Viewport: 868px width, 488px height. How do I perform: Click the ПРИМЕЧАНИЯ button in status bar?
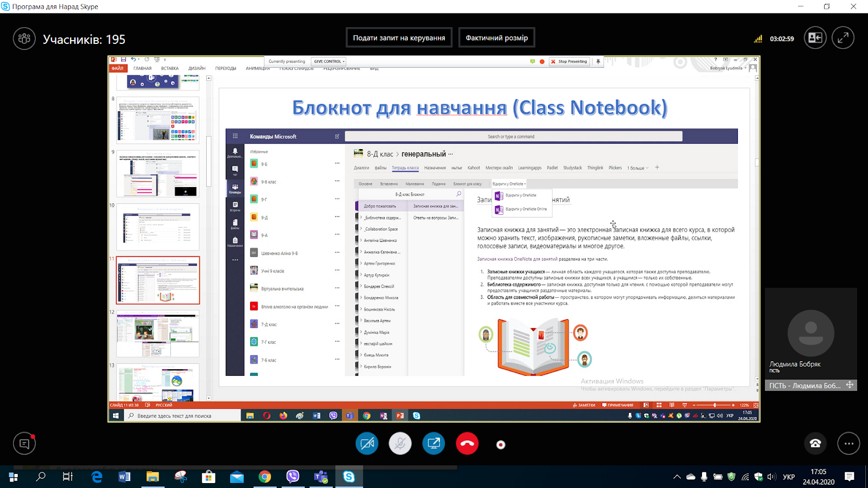(618, 405)
